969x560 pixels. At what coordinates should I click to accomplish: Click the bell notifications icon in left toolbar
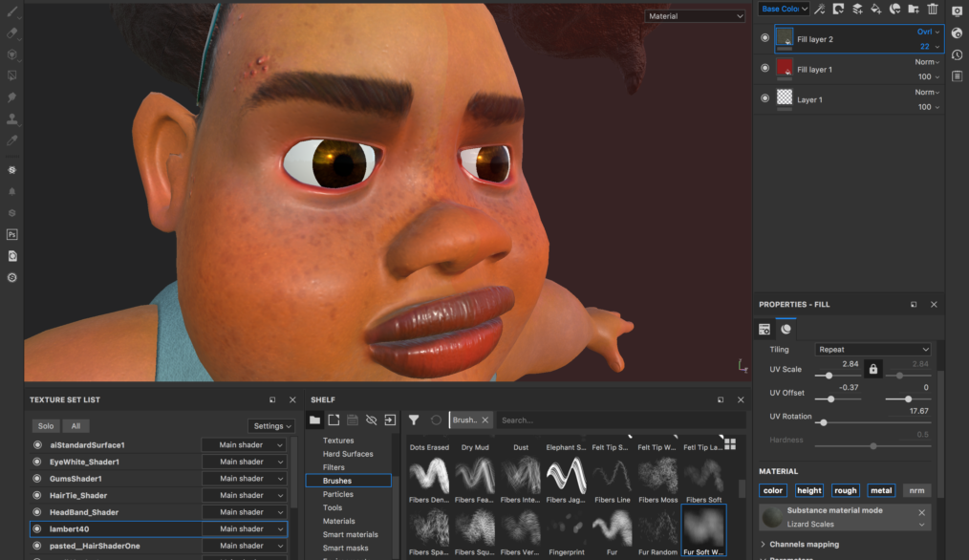tap(11, 192)
